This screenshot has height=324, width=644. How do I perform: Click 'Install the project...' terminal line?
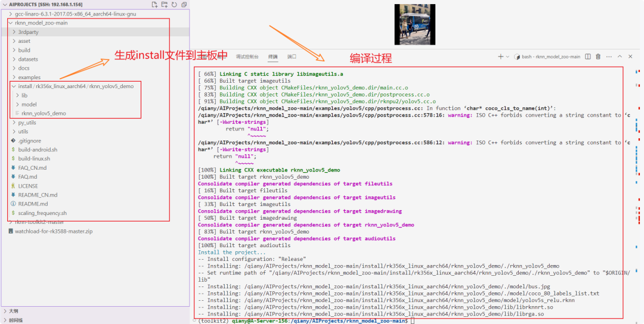pyautogui.click(x=231, y=252)
